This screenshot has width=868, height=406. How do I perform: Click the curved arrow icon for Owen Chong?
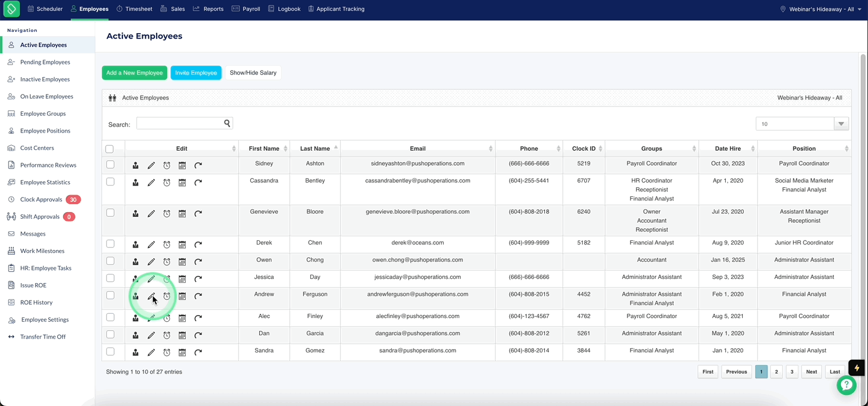(198, 261)
